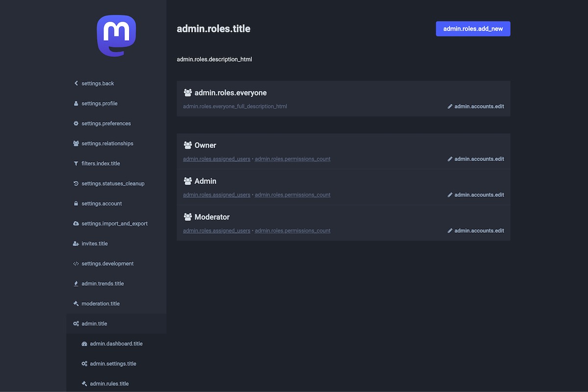Click the settings.preferences gear icon
This screenshot has height=392, width=588.
pyautogui.click(x=76, y=123)
